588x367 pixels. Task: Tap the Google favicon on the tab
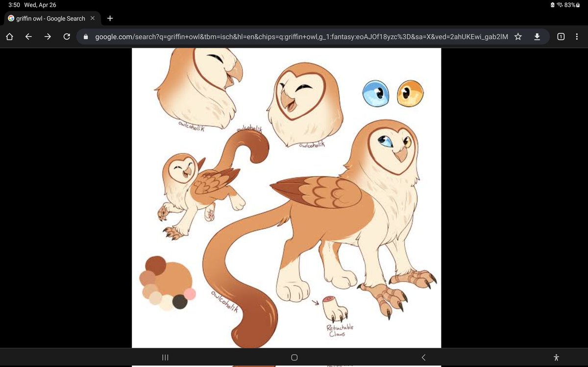[11, 18]
